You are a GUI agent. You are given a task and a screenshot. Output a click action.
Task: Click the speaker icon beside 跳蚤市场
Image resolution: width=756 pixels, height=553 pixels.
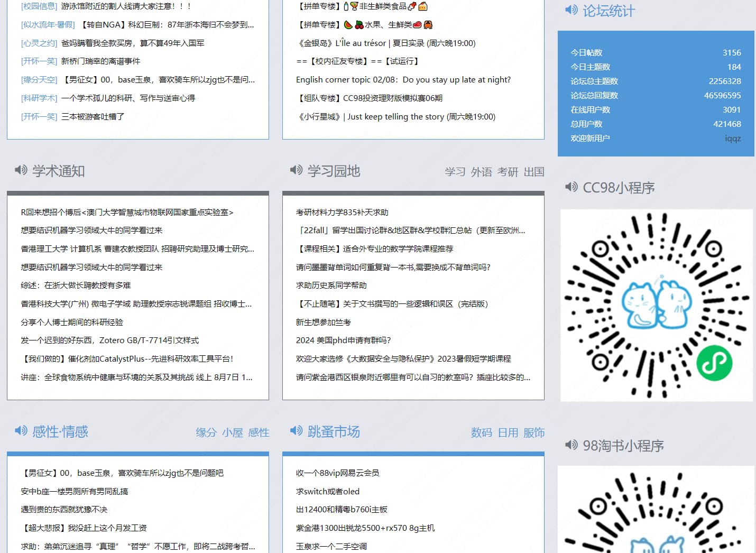click(296, 431)
